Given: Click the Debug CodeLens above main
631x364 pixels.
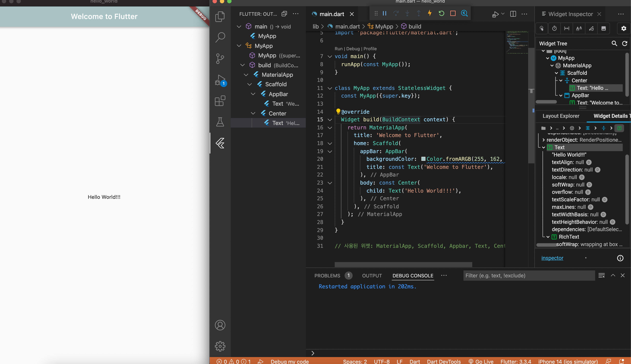Looking at the screenshot, I should (353, 49).
